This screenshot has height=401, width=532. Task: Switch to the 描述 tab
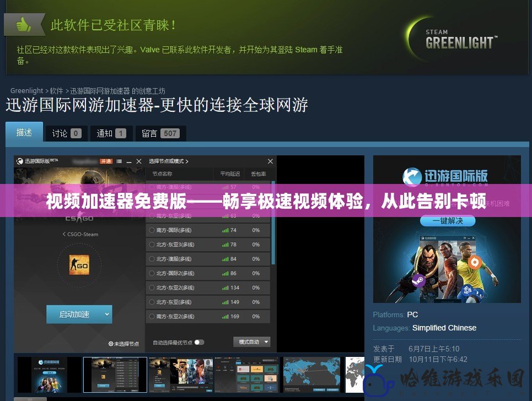(24, 132)
